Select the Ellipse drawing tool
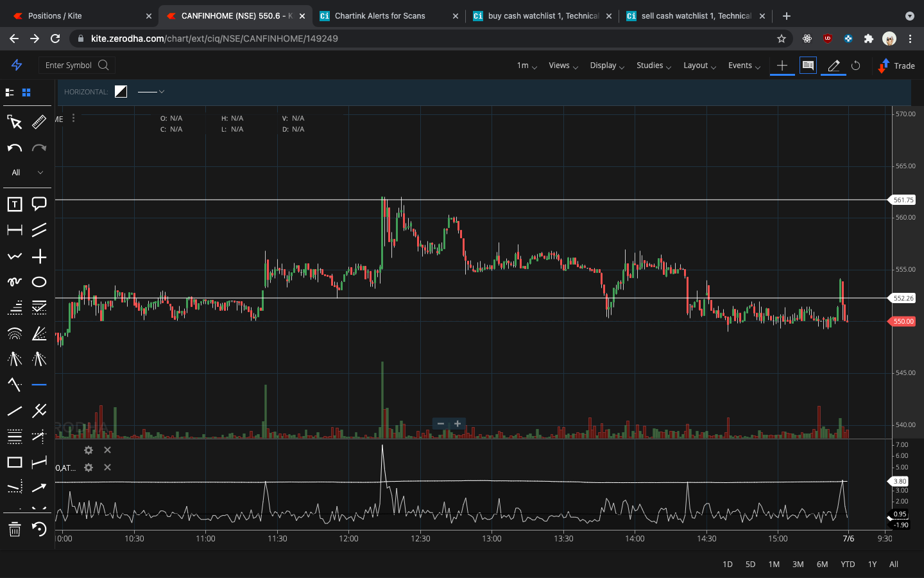 38,281
